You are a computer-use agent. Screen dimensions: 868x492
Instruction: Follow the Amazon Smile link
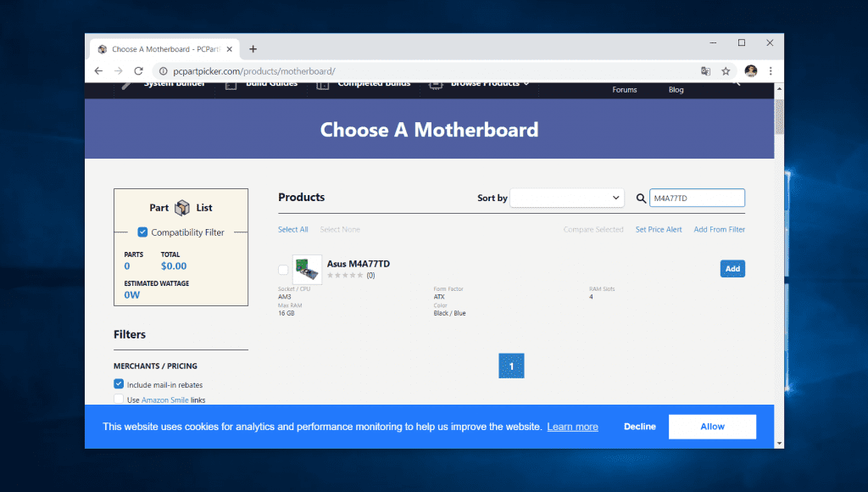[x=165, y=400]
